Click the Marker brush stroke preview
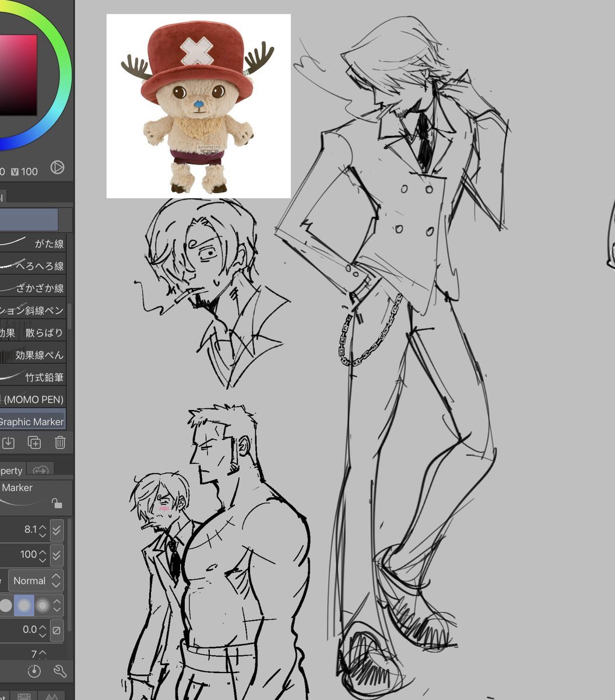615x700 pixels. pos(24,502)
